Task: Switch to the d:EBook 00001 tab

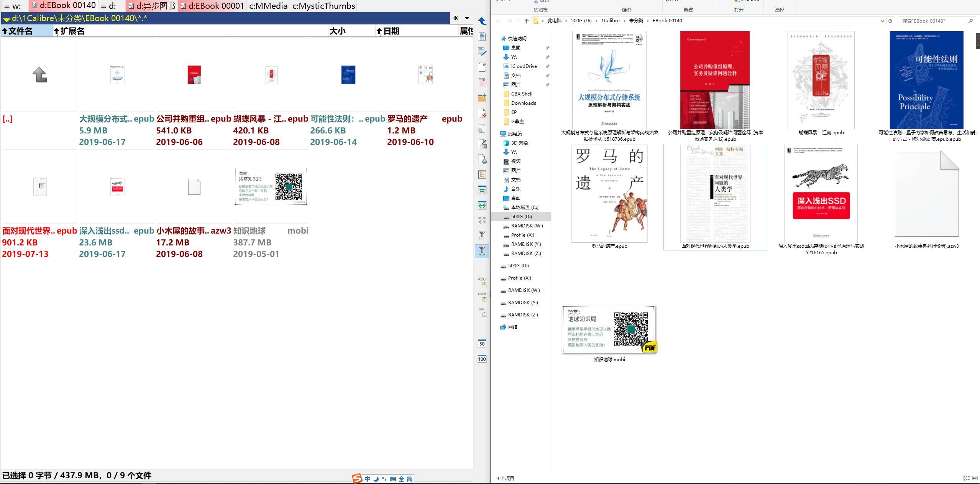Action: (212, 6)
